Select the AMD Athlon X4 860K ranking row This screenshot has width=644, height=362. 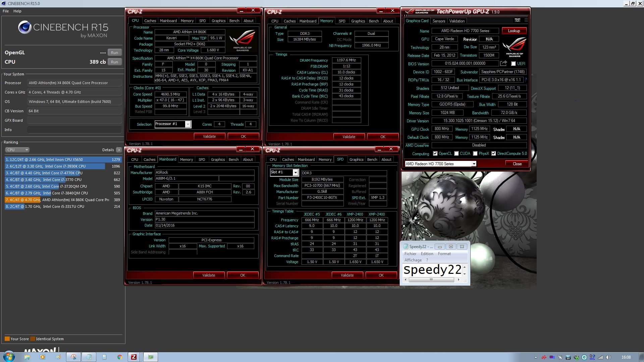pos(63,200)
